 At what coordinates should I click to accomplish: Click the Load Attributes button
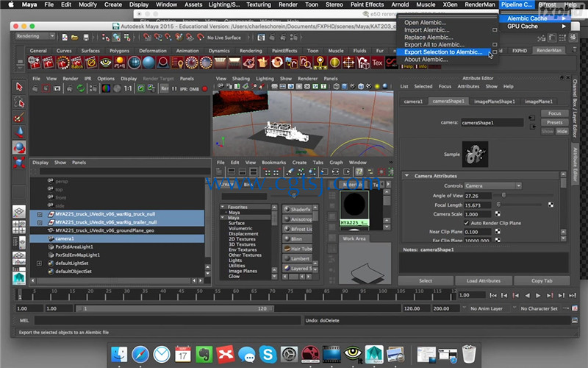484,281
